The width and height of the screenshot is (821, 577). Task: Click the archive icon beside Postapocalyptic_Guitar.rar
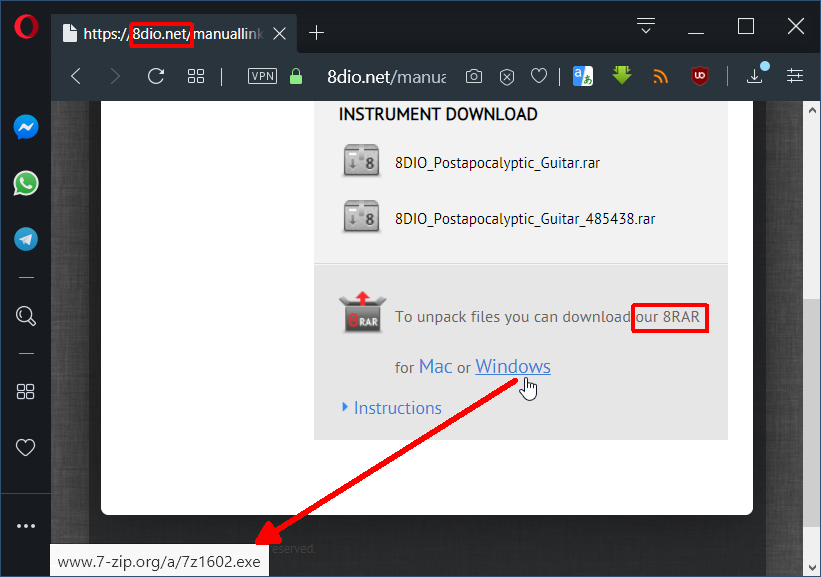(362, 160)
